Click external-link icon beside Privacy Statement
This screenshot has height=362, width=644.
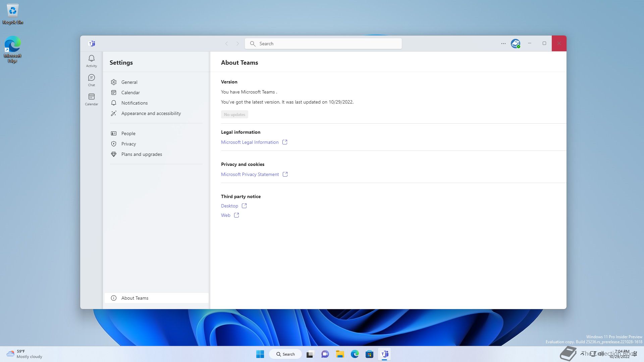pos(285,174)
